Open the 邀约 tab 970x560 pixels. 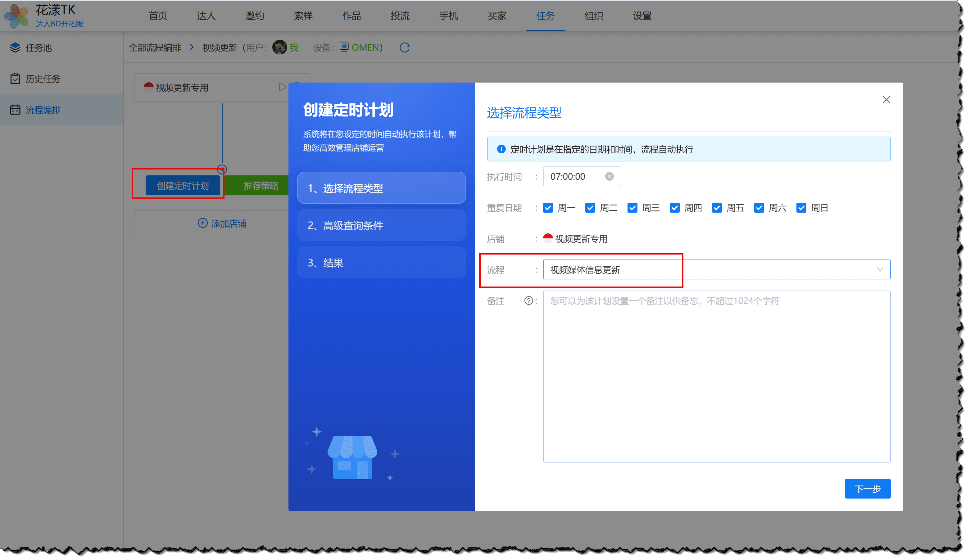[255, 16]
